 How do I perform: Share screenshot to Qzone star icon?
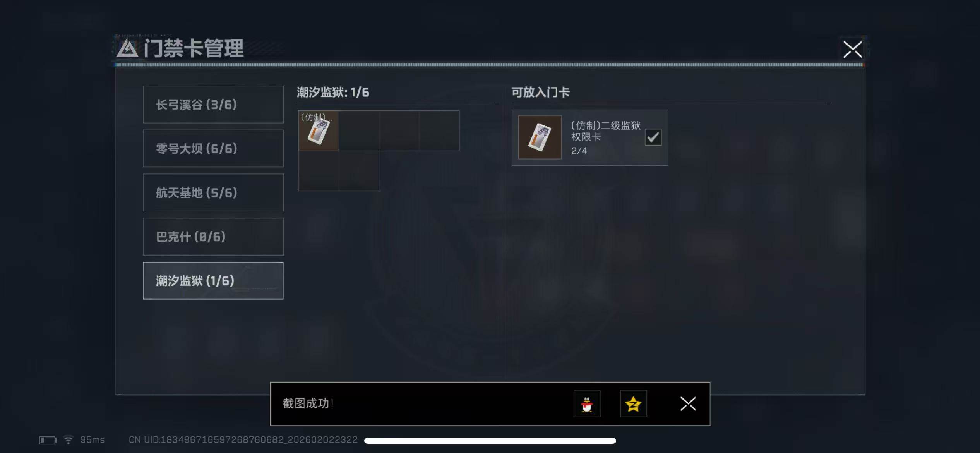pyautogui.click(x=633, y=404)
